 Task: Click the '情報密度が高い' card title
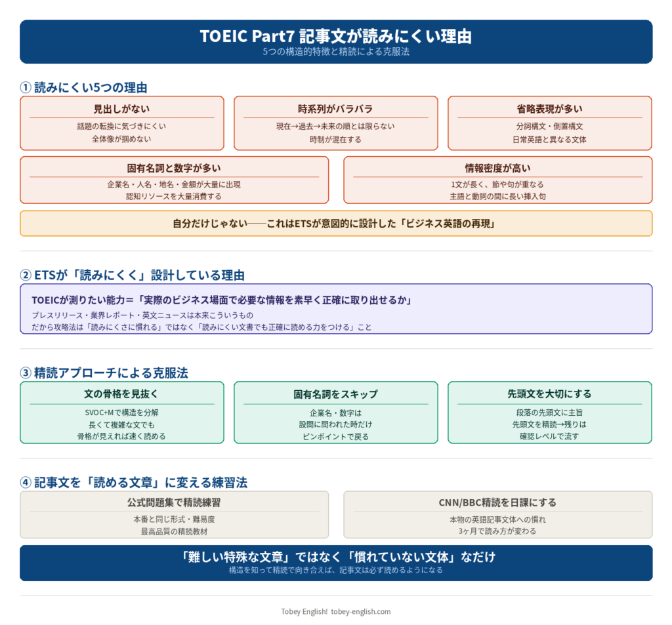pos(498,168)
